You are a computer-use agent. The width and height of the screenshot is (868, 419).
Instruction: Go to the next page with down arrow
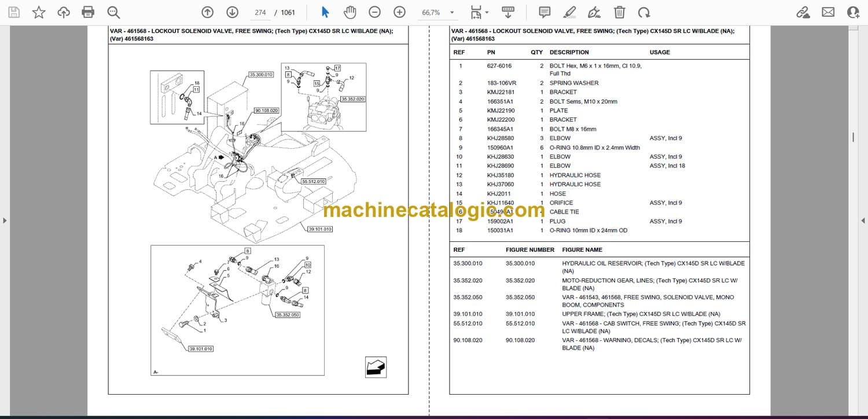click(x=232, y=12)
